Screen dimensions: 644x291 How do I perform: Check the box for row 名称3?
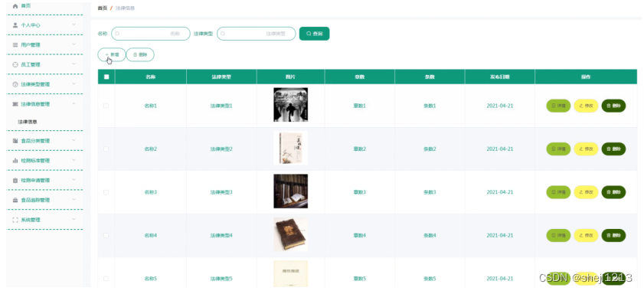click(106, 192)
